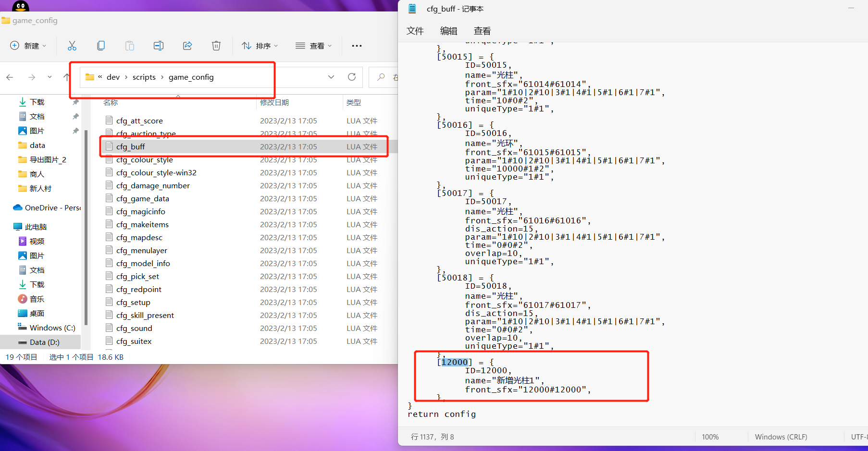The image size is (868, 451).
Task: Sort by the 类型 column header
Action: 354,102
